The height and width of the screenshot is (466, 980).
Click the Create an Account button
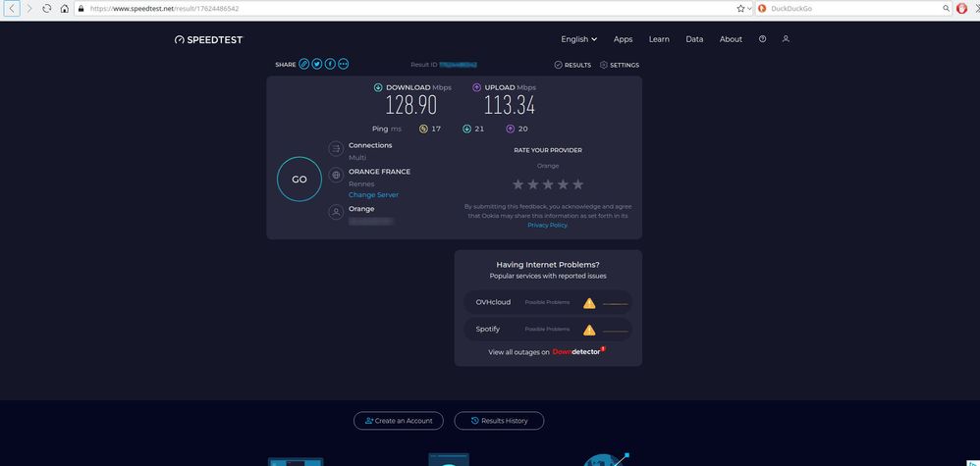point(398,421)
